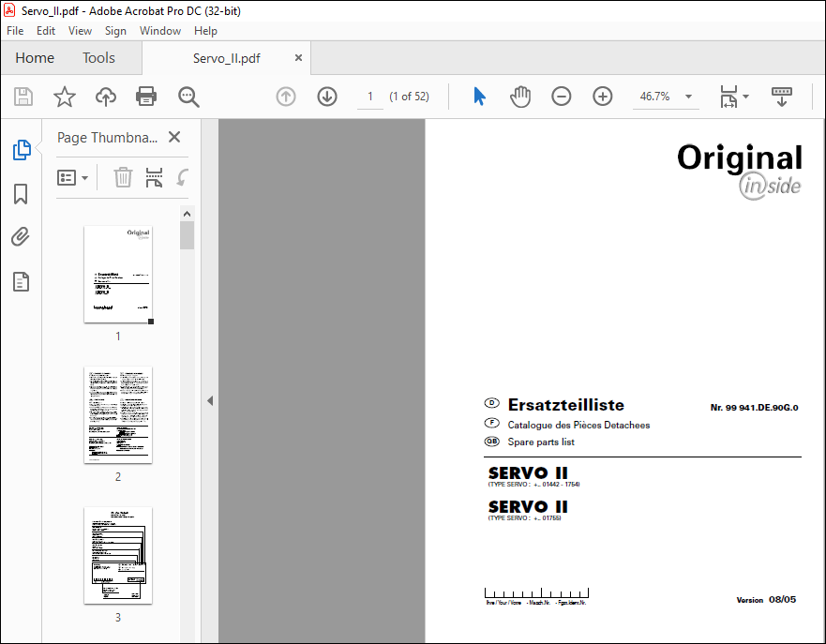Open the document layers/content panel icon
The image size is (826, 644).
(x=21, y=282)
